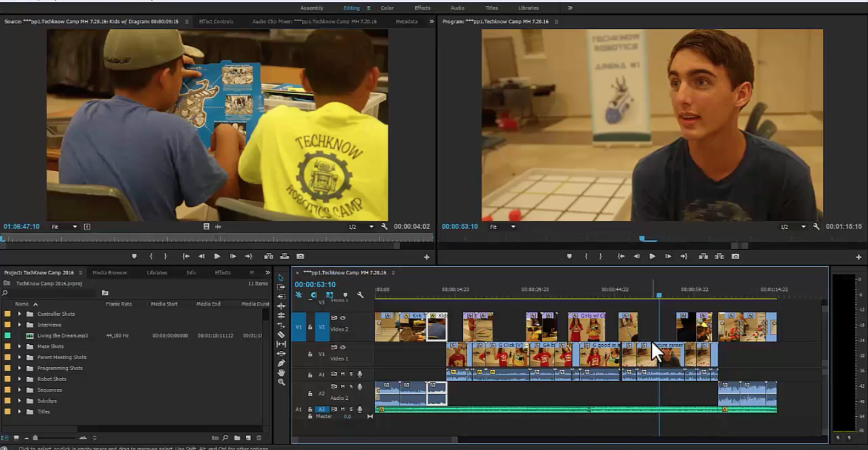Expand the Interviews bin
This screenshot has width=868, height=450.
point(19,325)
